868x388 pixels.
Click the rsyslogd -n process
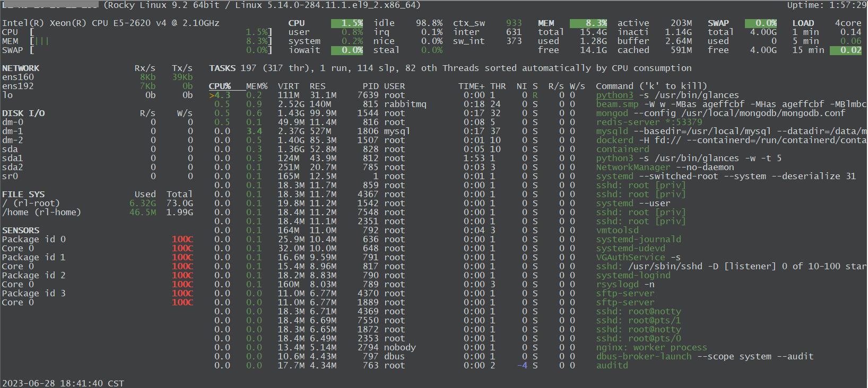pyautogui.click(x=625, y=284)
